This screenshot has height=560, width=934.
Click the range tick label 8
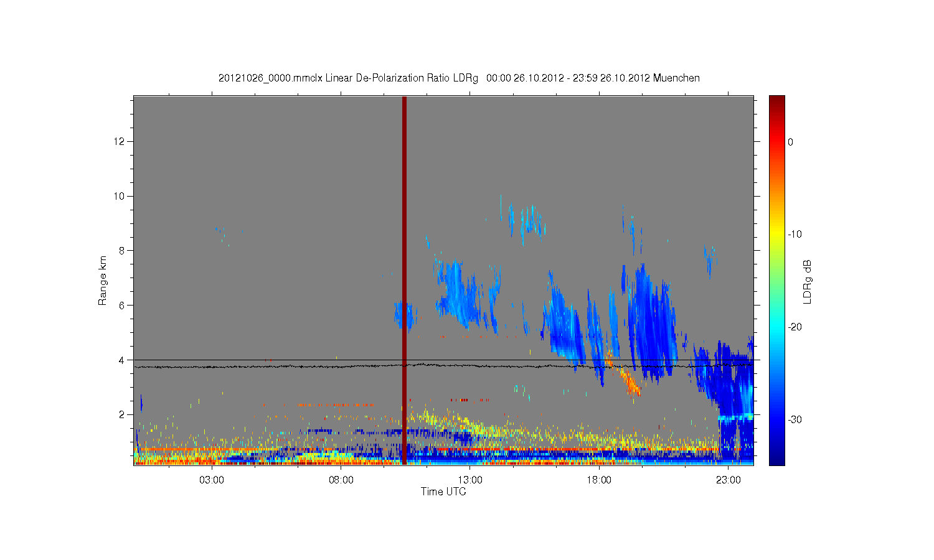pos(123,251)
